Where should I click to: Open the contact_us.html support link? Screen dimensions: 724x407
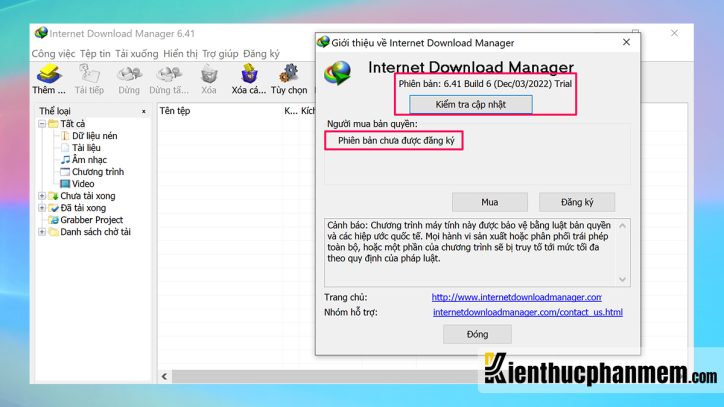pyautogui.click(x=527, y=312)
